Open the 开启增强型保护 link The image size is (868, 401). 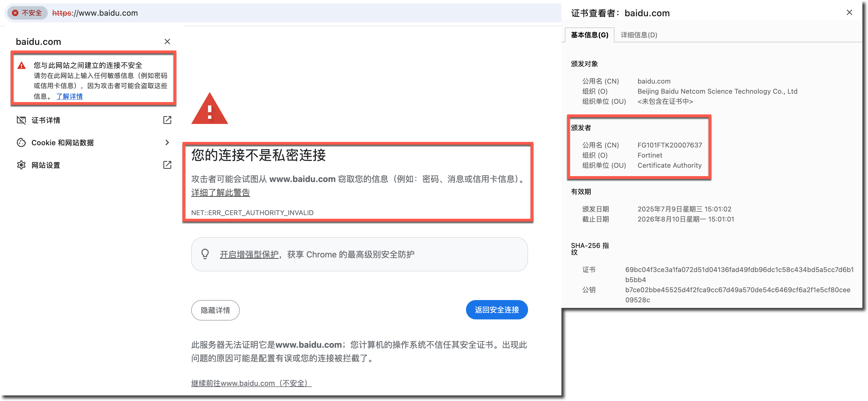249,255
